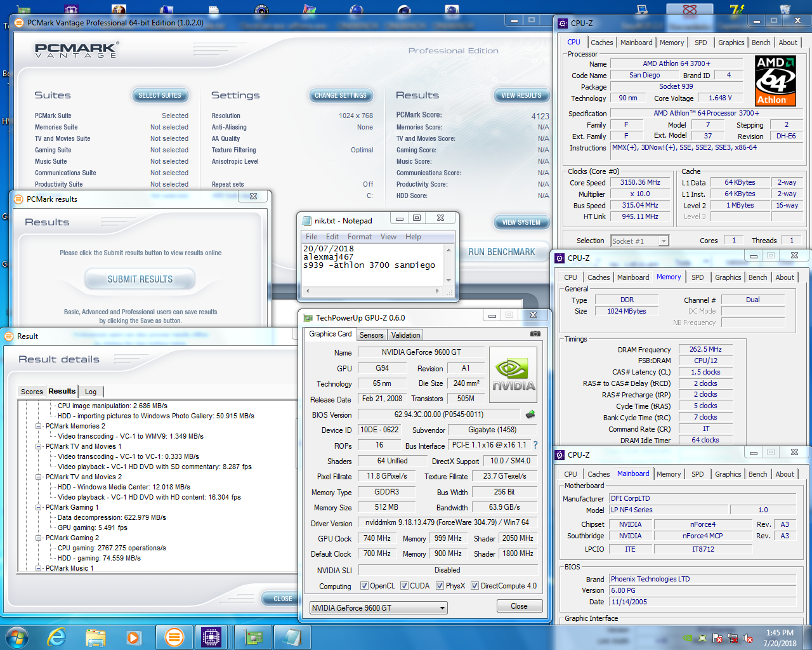The height and width of the screenshot is (650, 812).
Task: Switch to CPU-Z purple chip taskbar icon
Action: [x=211, y=637]
